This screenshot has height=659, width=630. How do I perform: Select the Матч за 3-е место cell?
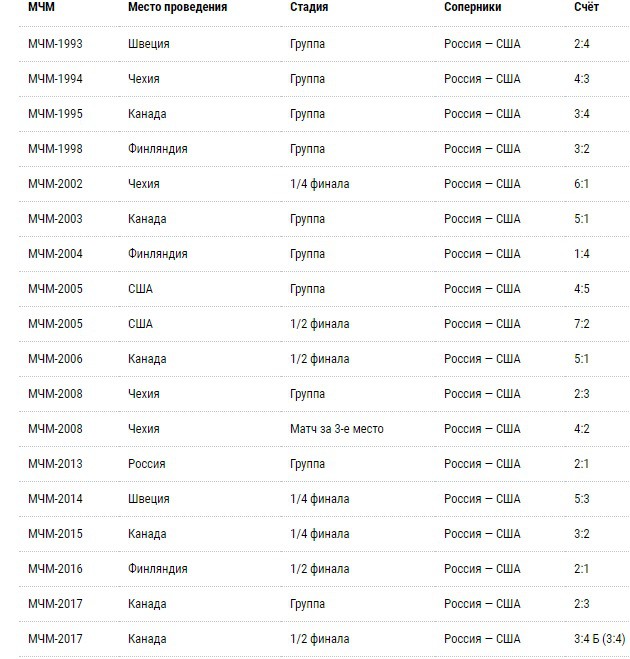click(336, 429)
